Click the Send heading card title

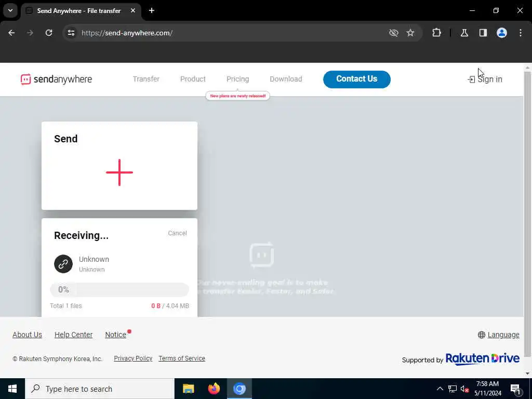click(x=66, y=139)
